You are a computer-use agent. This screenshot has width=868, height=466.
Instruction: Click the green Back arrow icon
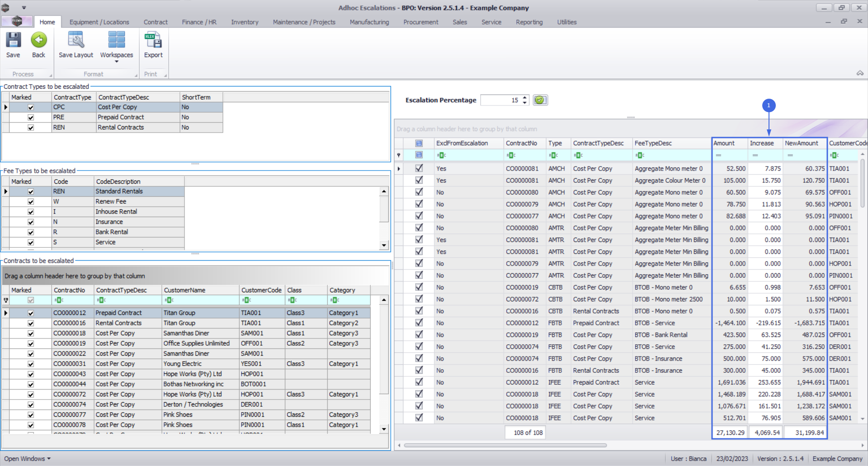tap(38, 41)
